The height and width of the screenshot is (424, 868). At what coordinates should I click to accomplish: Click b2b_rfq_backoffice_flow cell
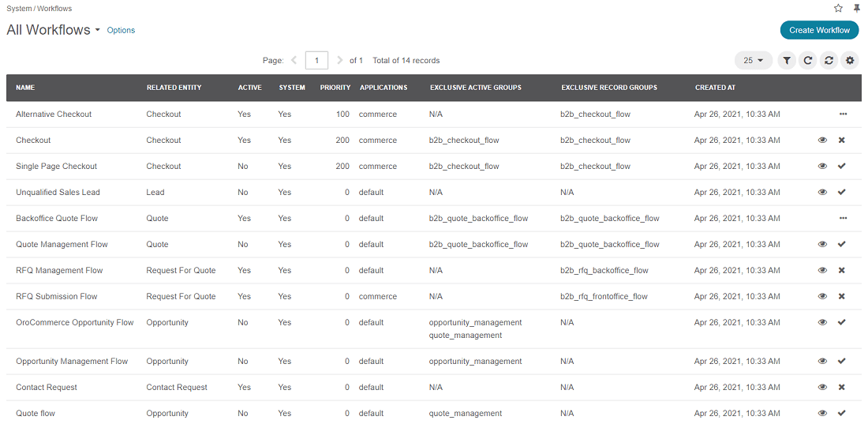604,271
